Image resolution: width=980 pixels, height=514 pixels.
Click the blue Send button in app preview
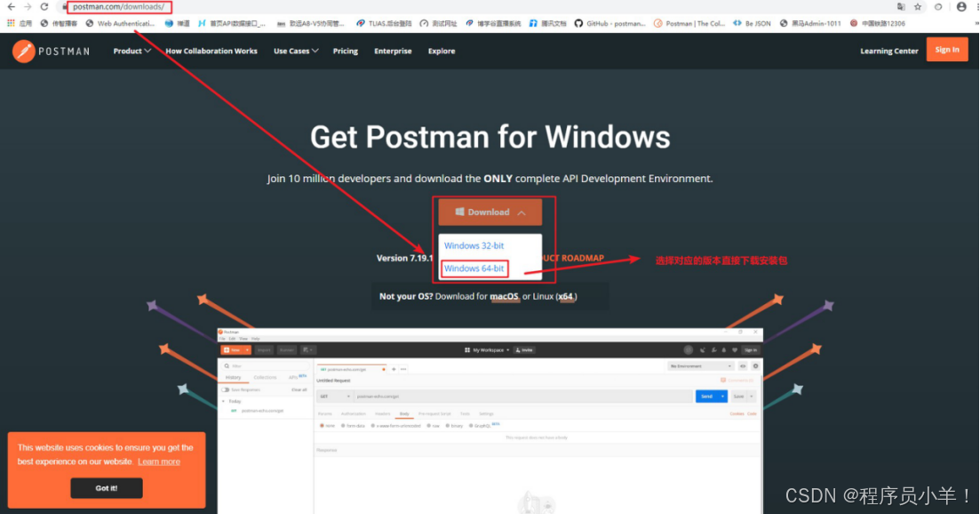pyautogui.click(x=707, y=397)
